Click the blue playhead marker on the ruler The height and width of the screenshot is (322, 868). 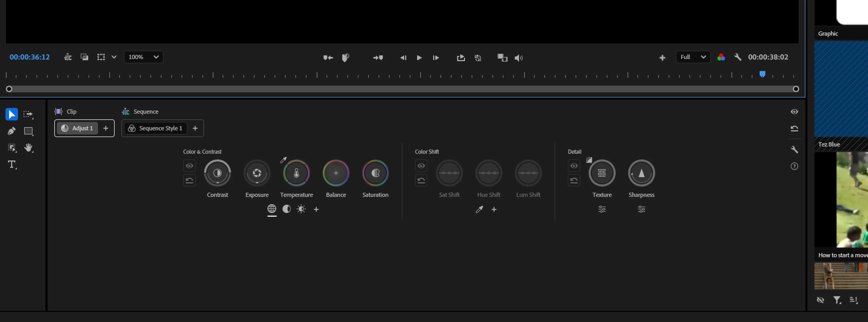pyautogui.click(x=762, y=74)
